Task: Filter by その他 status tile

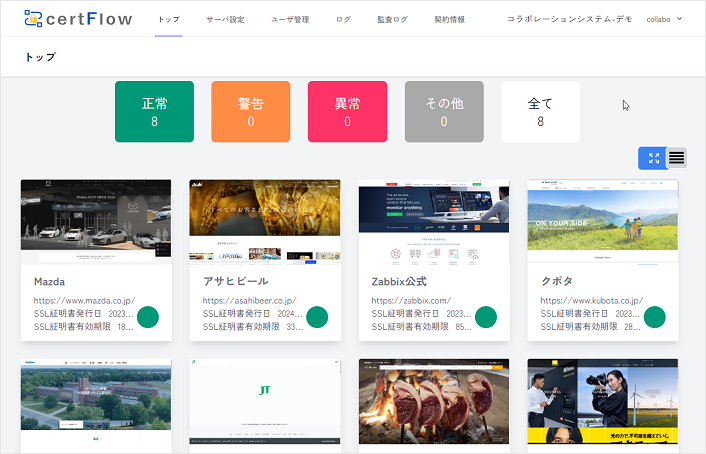Action: 444,112
